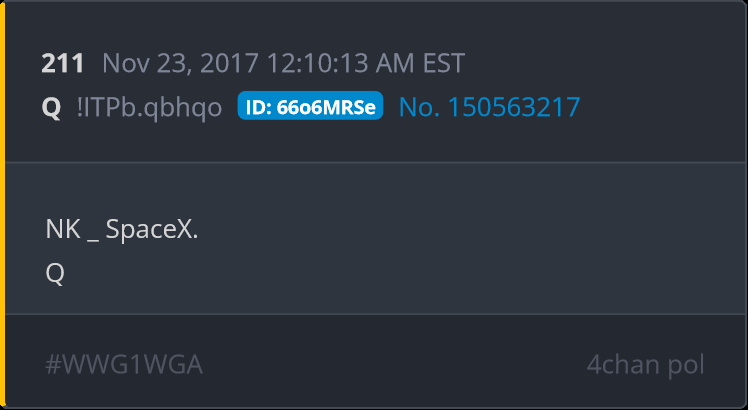
Task: Click the word SpaceX in the post
Action: tap(149, 230)
